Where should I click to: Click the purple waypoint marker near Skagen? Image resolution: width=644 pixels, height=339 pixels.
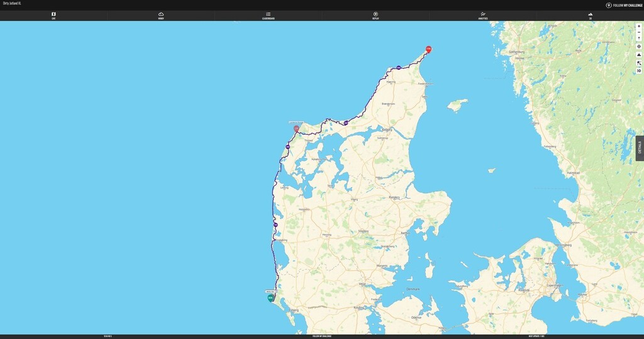(x=398, y=67)
